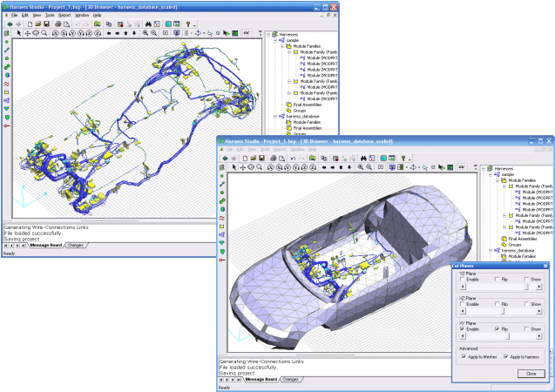Click the Zoom in icon in back window
The width and height of the screenshot is (555, 392).
tap(146, 33)
